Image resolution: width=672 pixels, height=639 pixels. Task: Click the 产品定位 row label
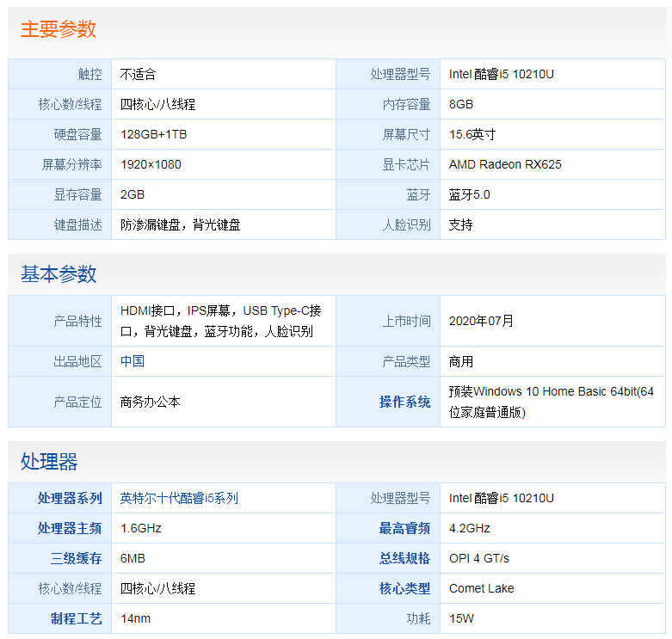pos(77,402)
